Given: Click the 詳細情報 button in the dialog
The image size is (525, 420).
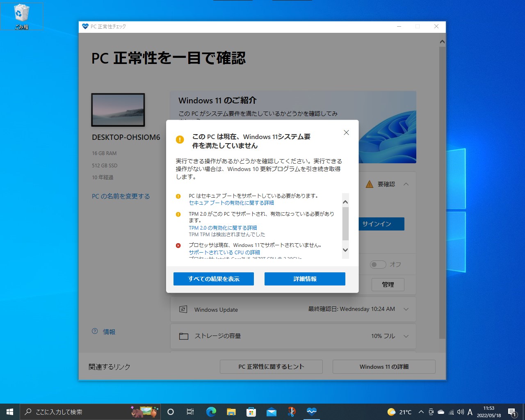Looking at the screenshot, I should coord(305,279).
